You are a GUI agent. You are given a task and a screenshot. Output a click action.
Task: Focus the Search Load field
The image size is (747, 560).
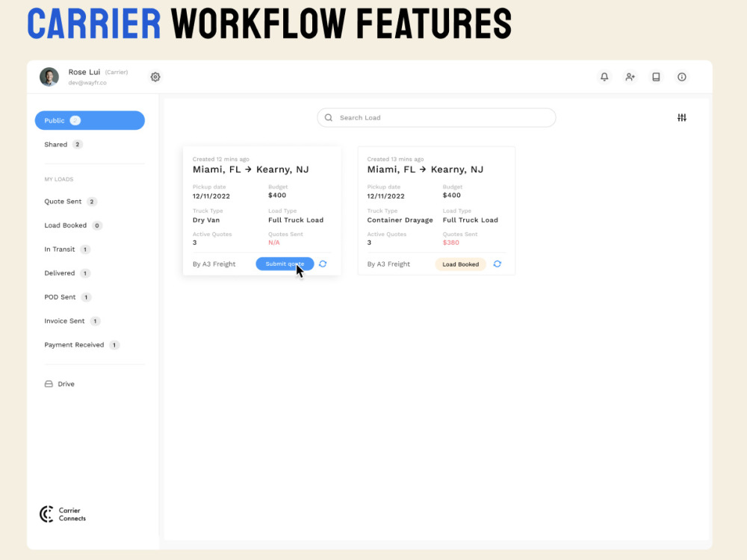pyautogui.click(x=436, y=118)
